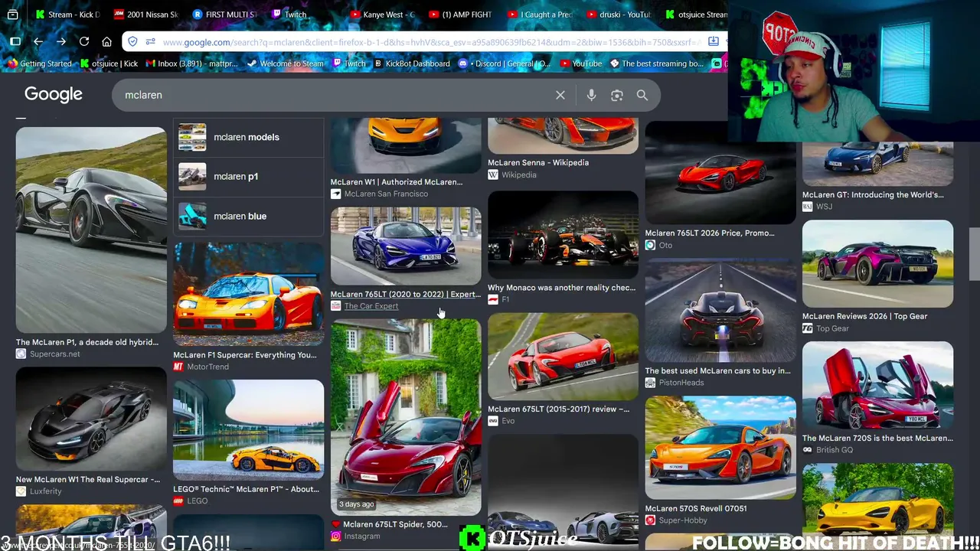
Task: Open the red McLaren 765LT 2026 Price thumbnail
Action: pos(720,172)
